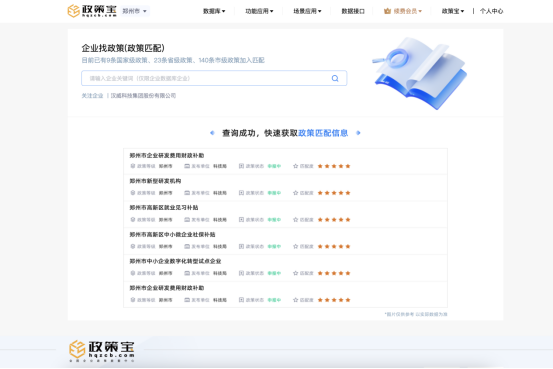553x369 pixels.
Task: Click the 图片仅供参考 disclaimer note
Action: click(x=416, y=314)
